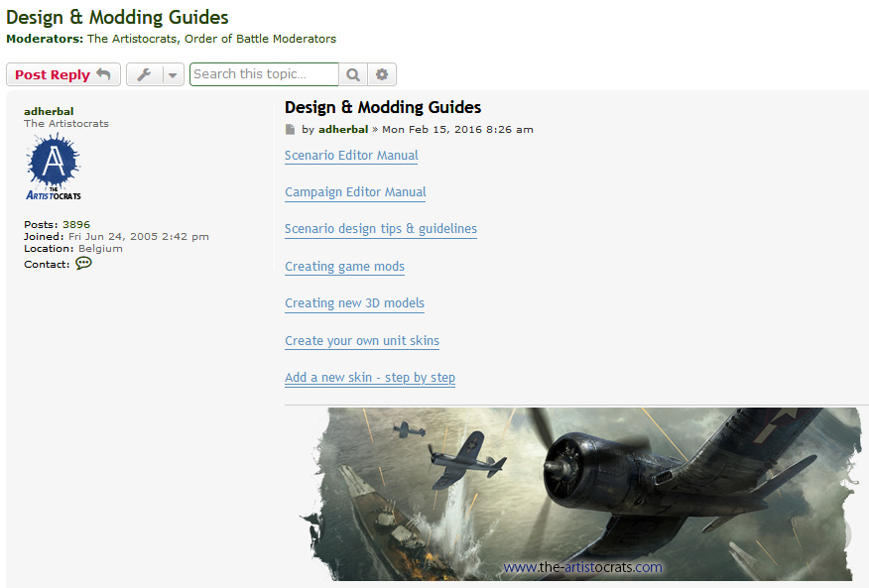
Task: Open The Artistocrats moderator group link
Action: (133, 39)
